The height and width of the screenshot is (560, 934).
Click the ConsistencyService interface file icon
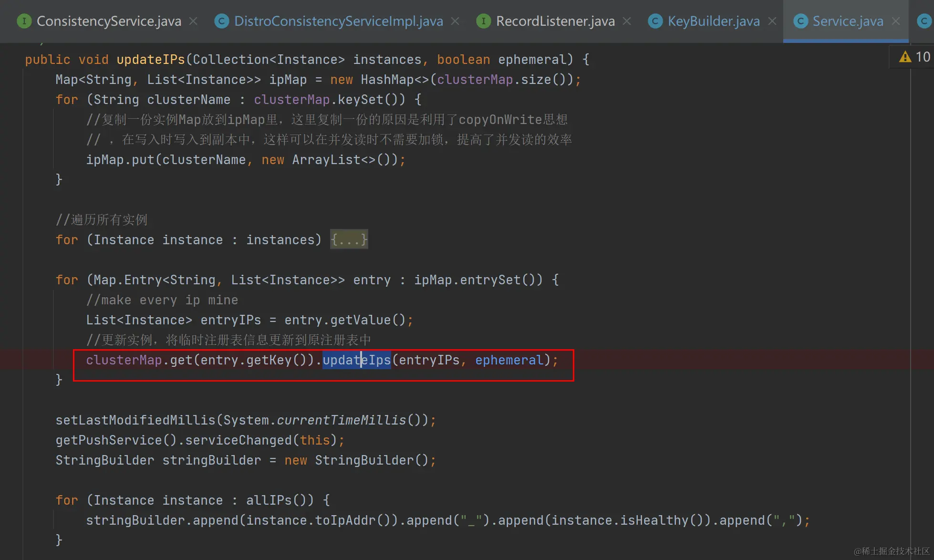24,21
